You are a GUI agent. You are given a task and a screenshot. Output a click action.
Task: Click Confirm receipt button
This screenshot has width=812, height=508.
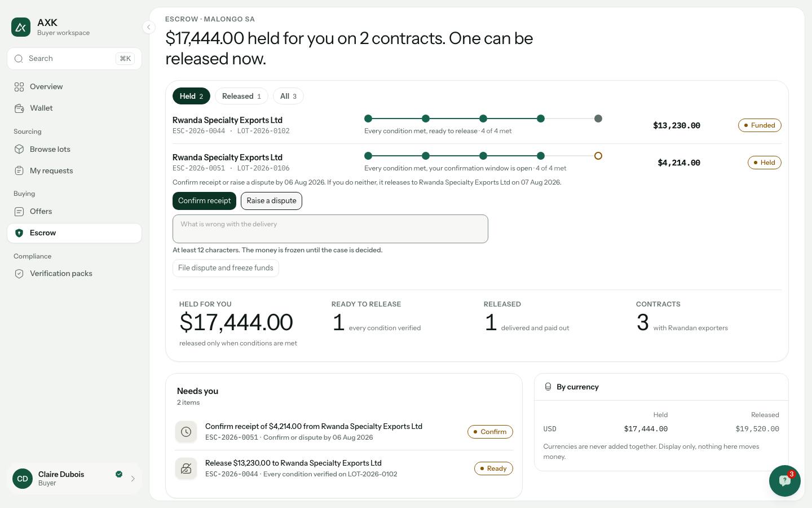tap(204, 201)
